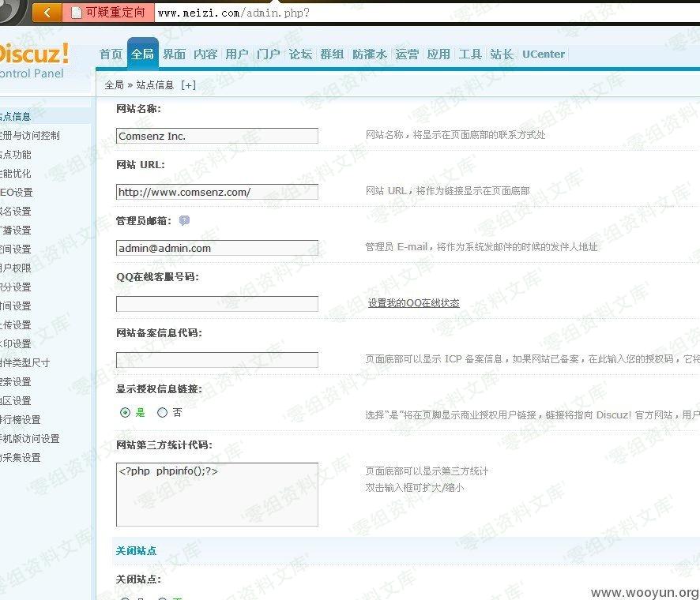Open the 防灌水 tab

(x=369, y=54)
